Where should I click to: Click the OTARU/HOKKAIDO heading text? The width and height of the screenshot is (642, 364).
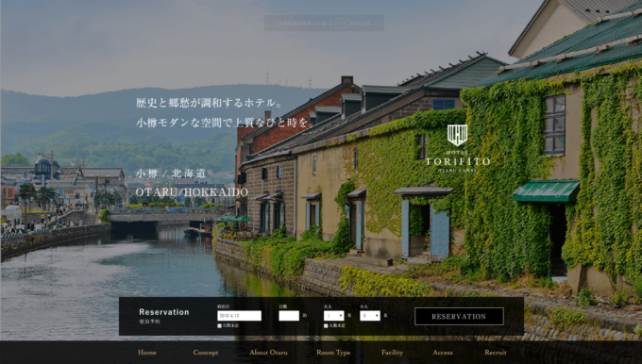pos(192,192)
